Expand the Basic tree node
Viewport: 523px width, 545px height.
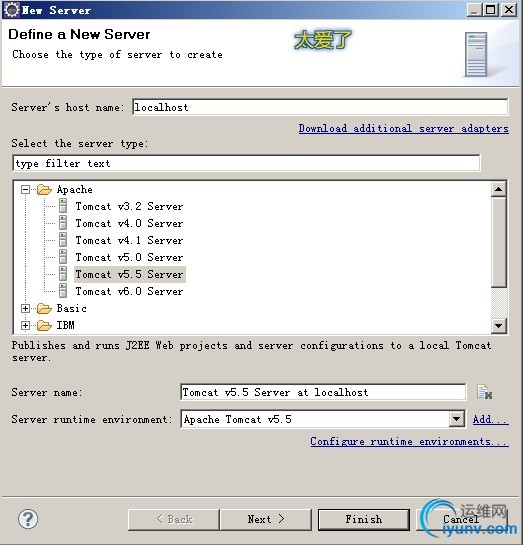pyautogui.click(x=25, y=308)
